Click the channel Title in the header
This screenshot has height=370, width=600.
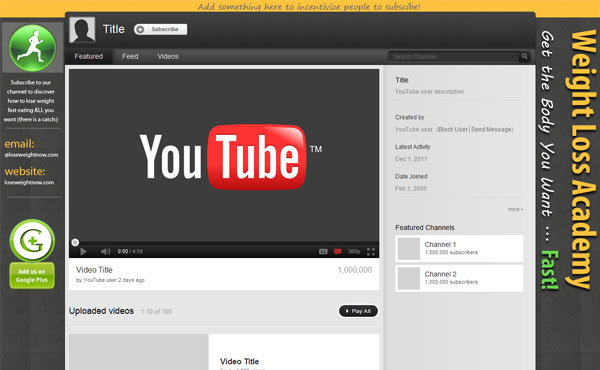pos(114,29)
